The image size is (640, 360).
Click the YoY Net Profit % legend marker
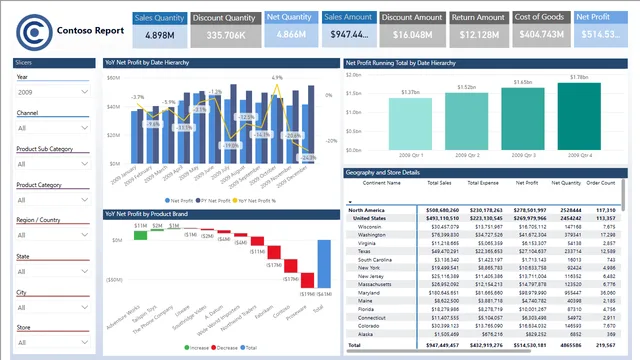(x=235, y=200)
